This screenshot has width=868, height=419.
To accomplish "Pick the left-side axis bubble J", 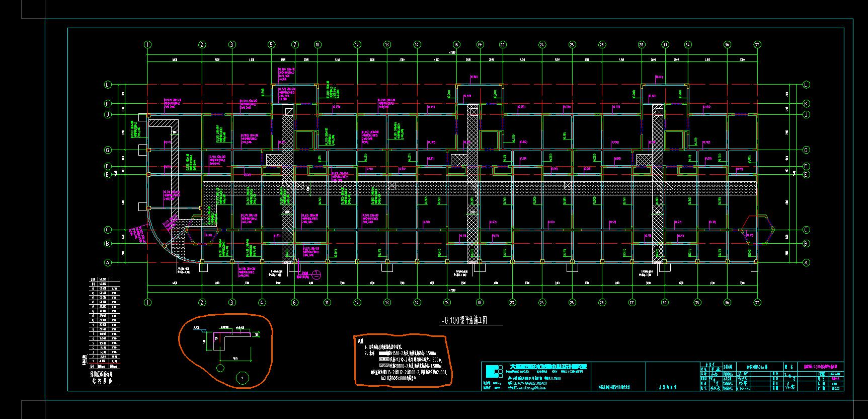I will [107, 114].
